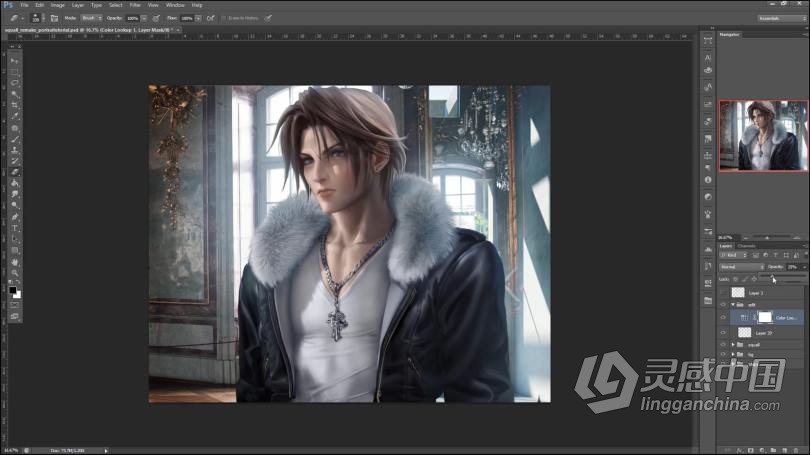This screenshot has width=810, height=455.
Task: Hide the edit group
Action: [x=723, y=305]
